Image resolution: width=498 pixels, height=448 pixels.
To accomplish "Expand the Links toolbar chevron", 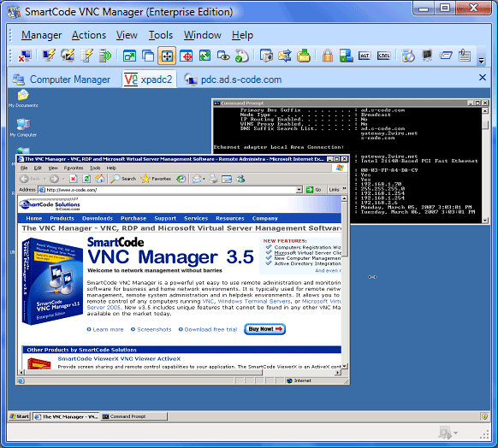I will pos(344,190).
